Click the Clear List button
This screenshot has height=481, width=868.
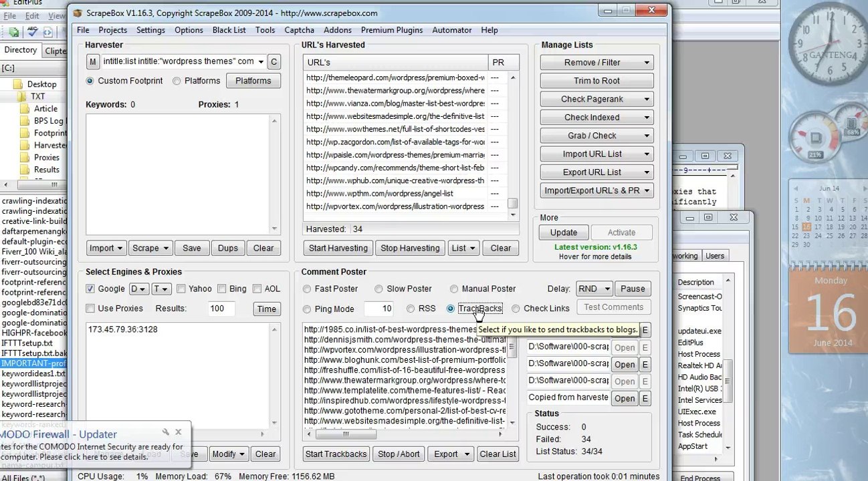[x=498, y=454]
